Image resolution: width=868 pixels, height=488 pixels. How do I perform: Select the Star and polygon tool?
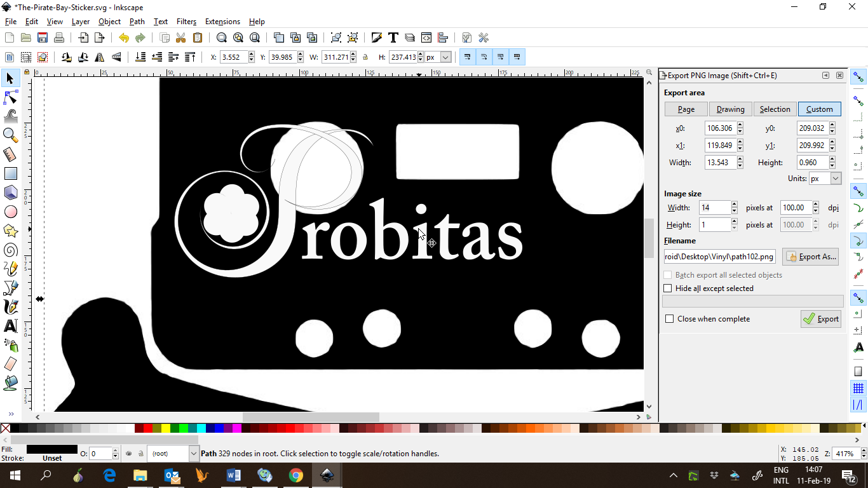coord(10,231)
